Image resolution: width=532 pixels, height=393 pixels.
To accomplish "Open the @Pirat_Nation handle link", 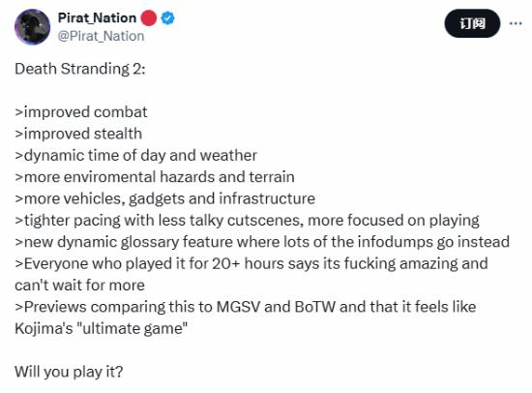I will point(101,36).
